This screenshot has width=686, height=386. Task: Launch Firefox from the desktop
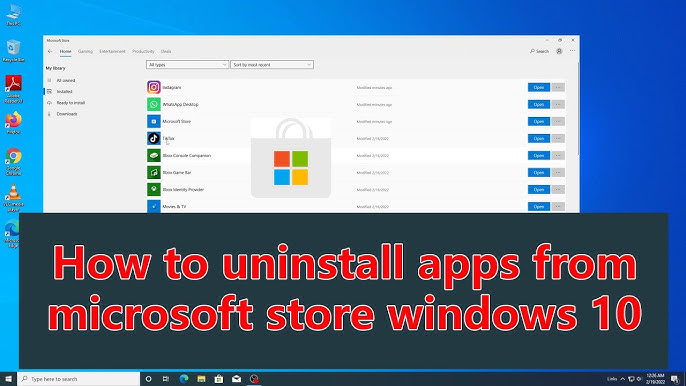coord(14,123)
